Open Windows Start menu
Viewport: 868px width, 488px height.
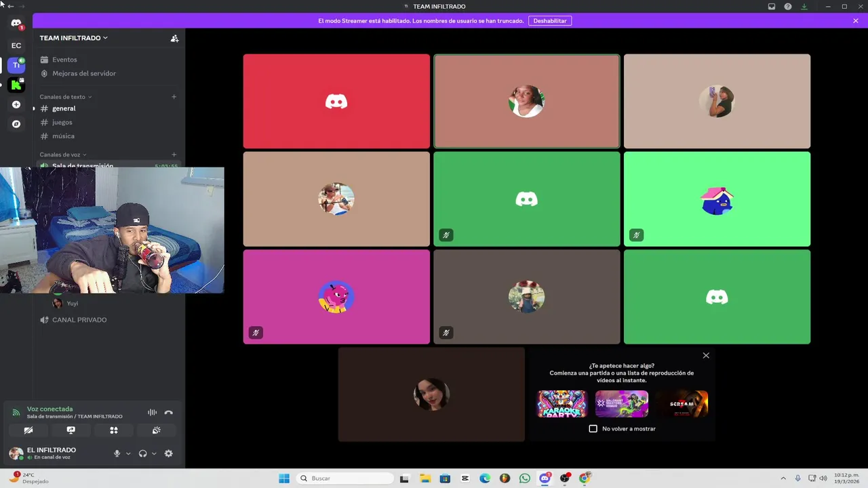click(x=284, y=479)
